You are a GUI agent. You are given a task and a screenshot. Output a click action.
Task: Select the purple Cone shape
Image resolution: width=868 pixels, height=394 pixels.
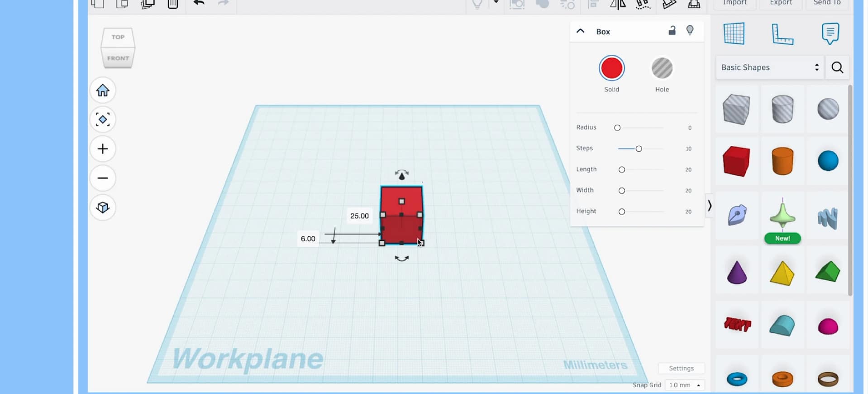click(736, 272)
